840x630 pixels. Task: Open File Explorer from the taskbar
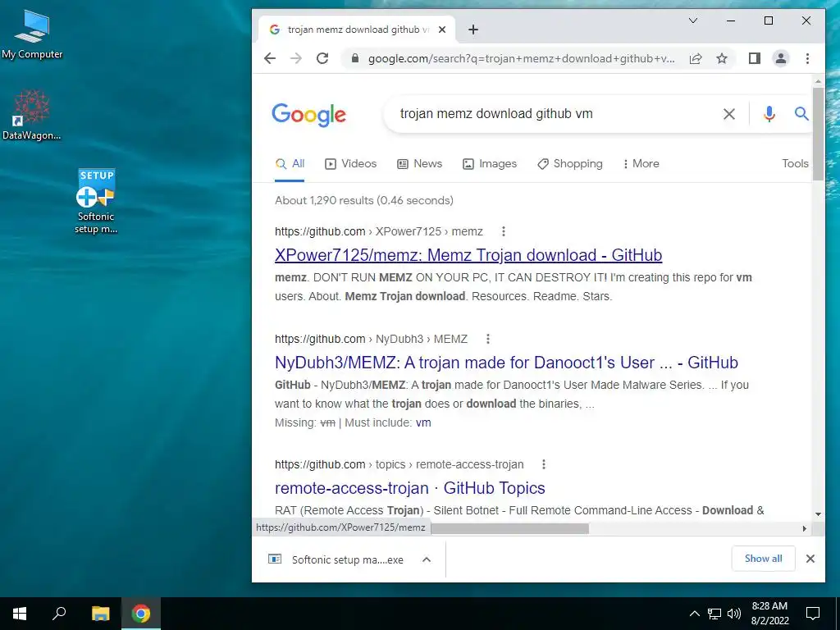tap(100, 614)
